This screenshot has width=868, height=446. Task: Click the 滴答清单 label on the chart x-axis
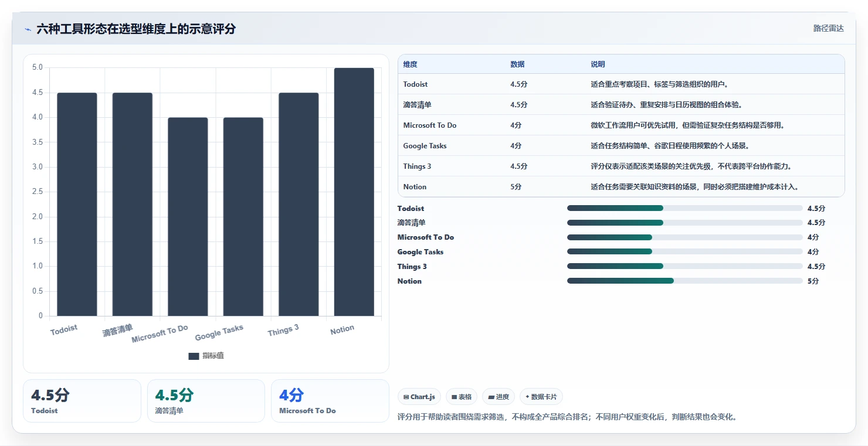click(x=118, y=331)
